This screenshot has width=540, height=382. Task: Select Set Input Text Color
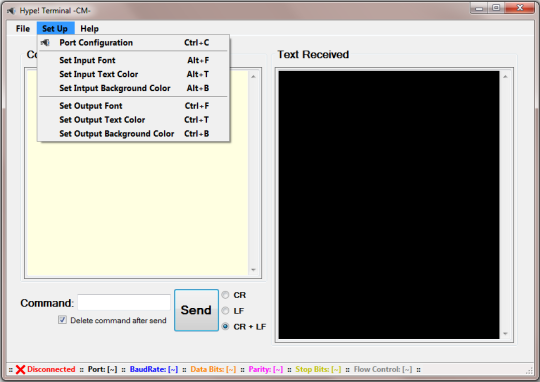133,74
